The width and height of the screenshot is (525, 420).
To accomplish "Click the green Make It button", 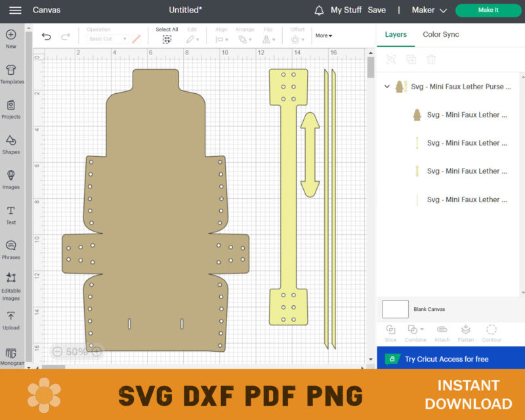I will coord(488,10).
